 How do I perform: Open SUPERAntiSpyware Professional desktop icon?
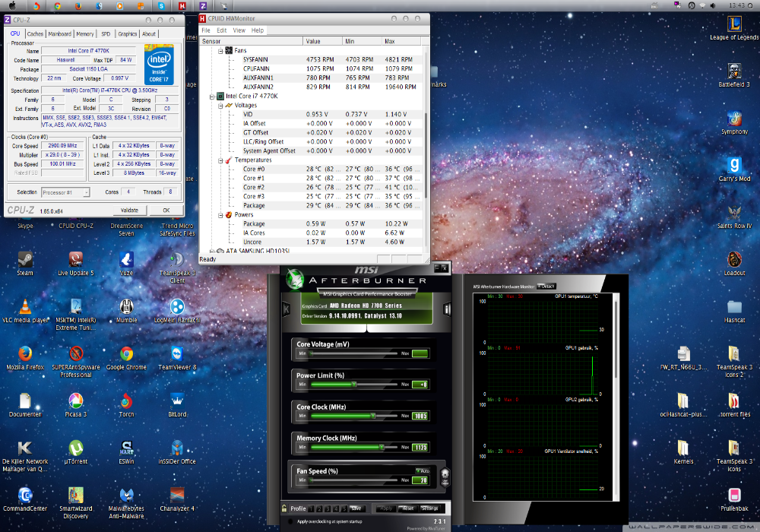click(x=75, y=362)
